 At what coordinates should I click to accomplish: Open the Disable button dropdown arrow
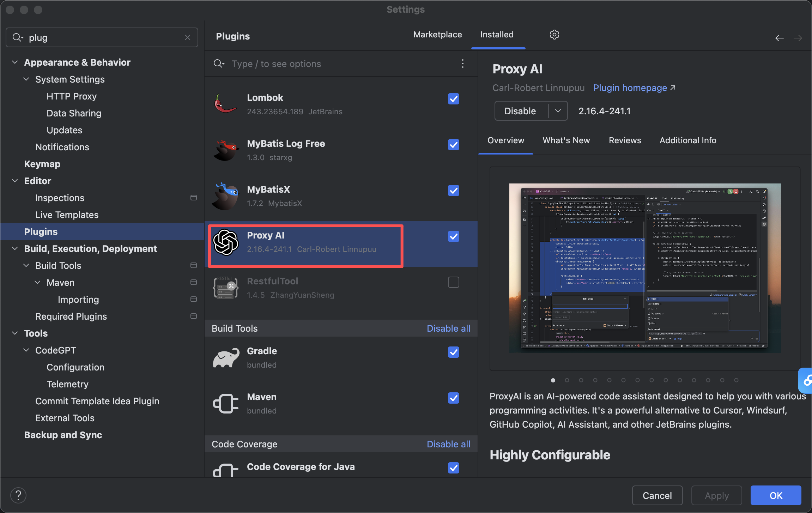558,111
